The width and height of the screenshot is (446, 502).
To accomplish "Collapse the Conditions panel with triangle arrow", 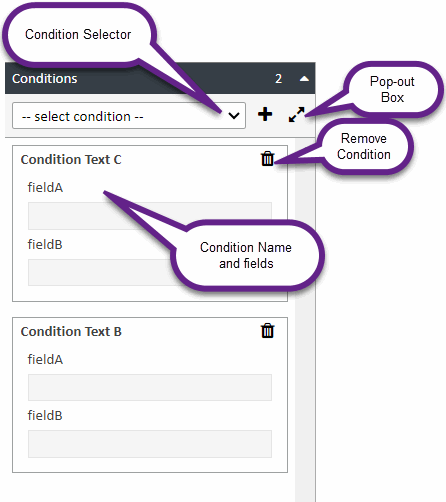I will point(304,79).
